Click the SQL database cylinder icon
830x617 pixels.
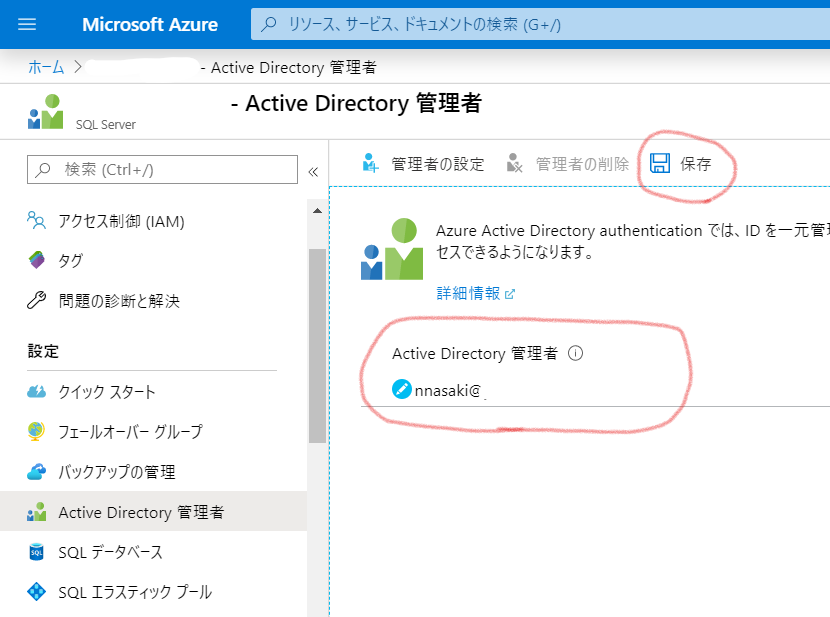tap(36, 552)
